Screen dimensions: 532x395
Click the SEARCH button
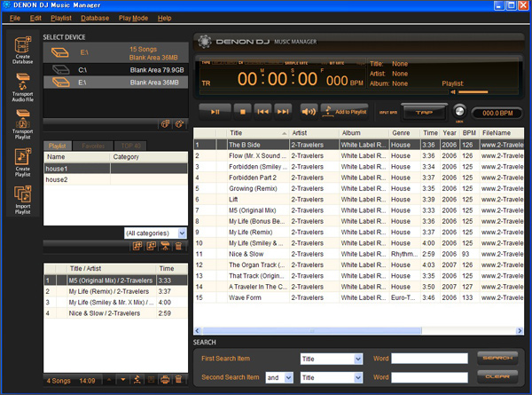[x=497, y=358]
